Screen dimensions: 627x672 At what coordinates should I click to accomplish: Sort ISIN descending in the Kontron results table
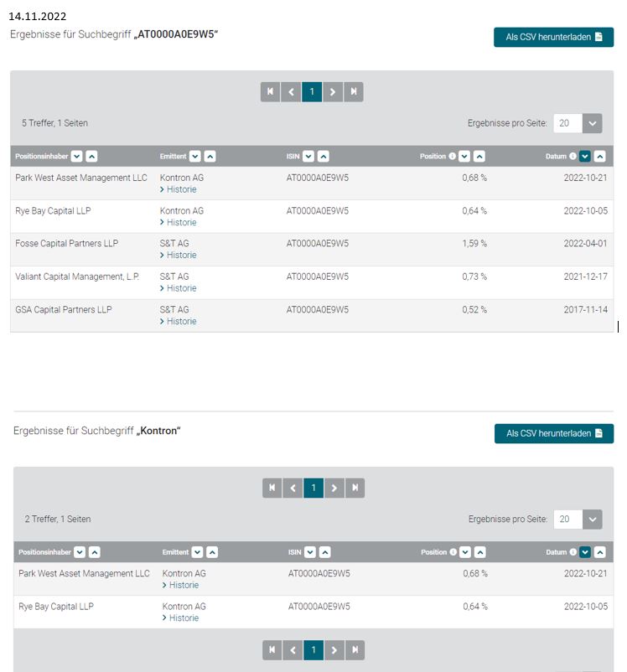(x=309, y=551)
